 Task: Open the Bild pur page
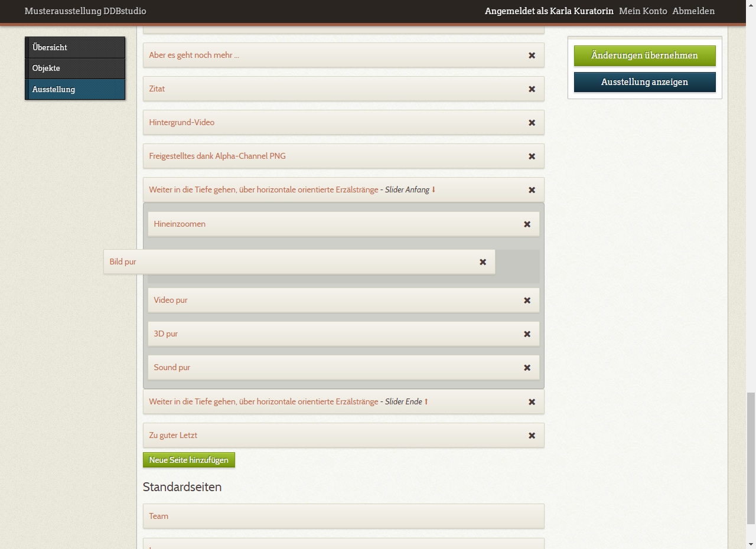click(x=123, y=262)
